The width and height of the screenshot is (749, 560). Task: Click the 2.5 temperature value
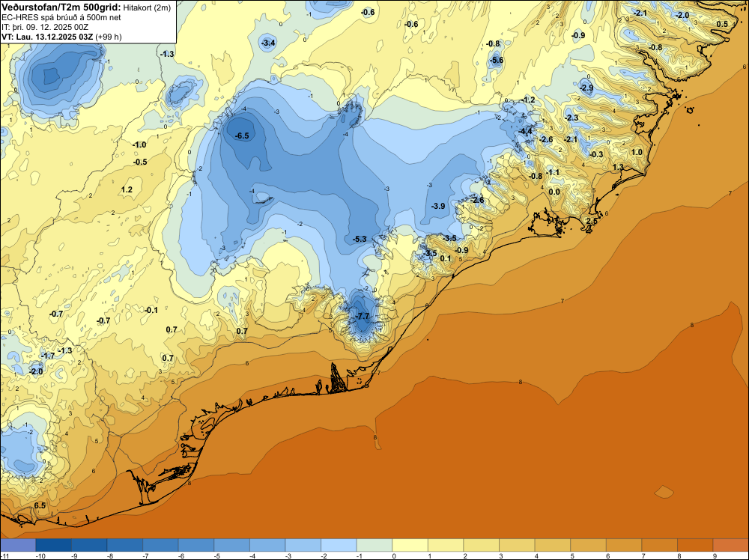592,221
